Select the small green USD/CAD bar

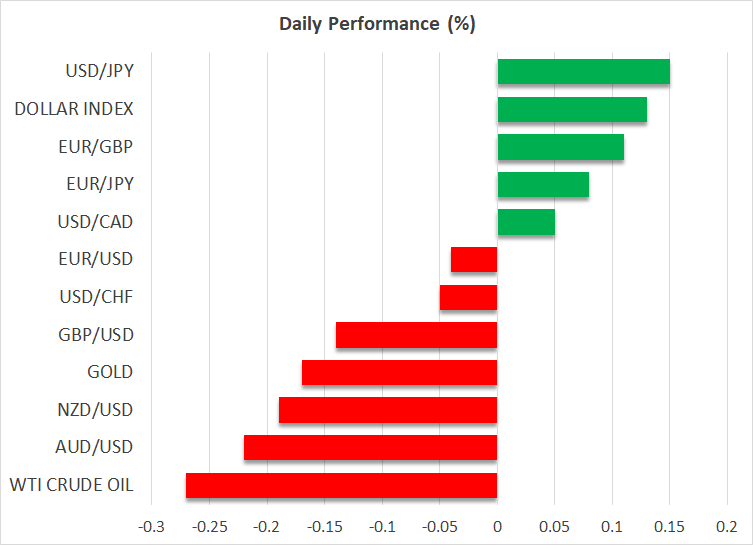526,222
